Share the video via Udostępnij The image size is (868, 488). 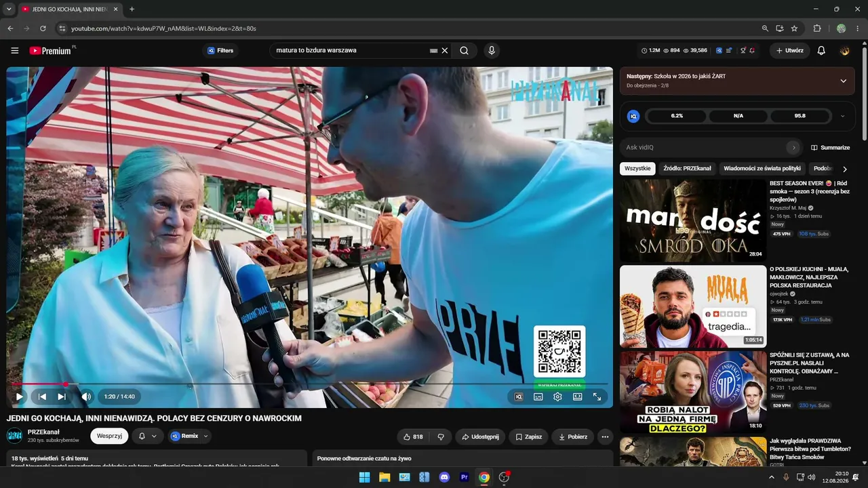480,436
